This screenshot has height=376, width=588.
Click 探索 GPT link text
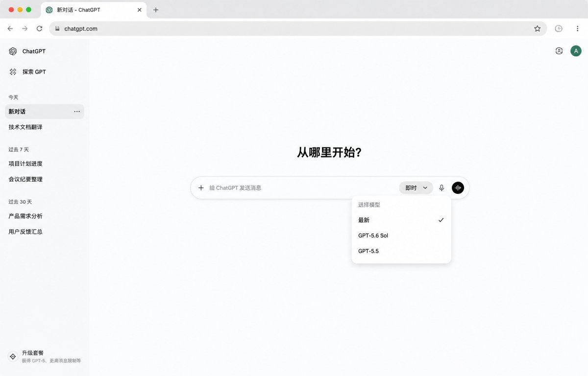click(34, 72)
